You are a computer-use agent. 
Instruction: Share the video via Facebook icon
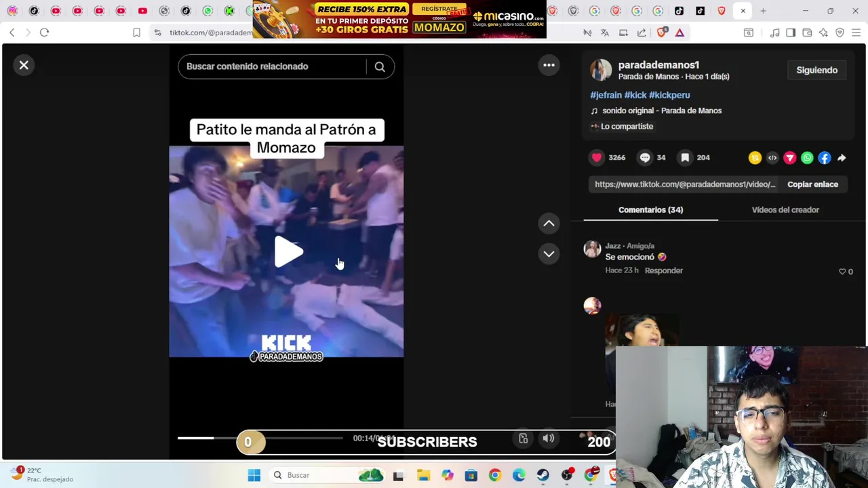[x=825, y=158]
